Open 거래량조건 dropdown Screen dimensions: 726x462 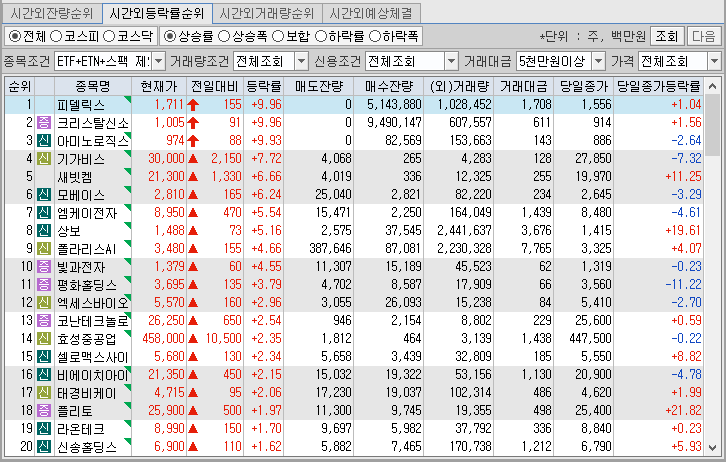click(301, 61)
